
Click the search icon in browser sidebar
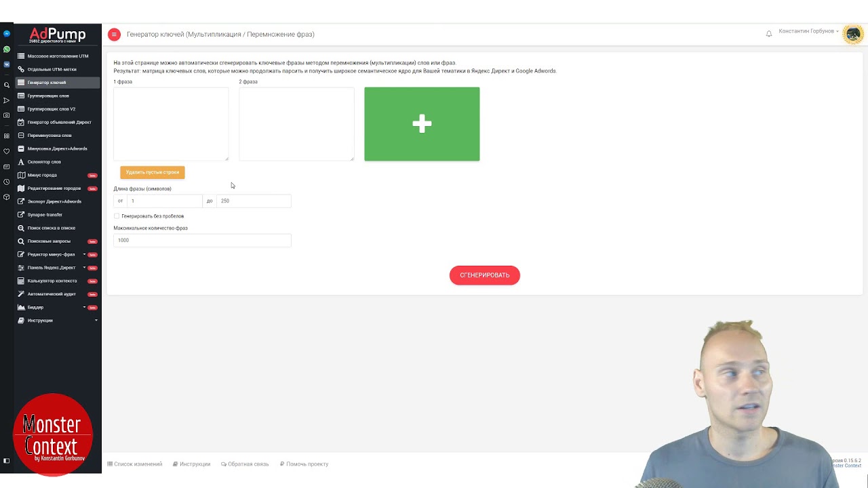pyautogui.click(x=7, y=85)
